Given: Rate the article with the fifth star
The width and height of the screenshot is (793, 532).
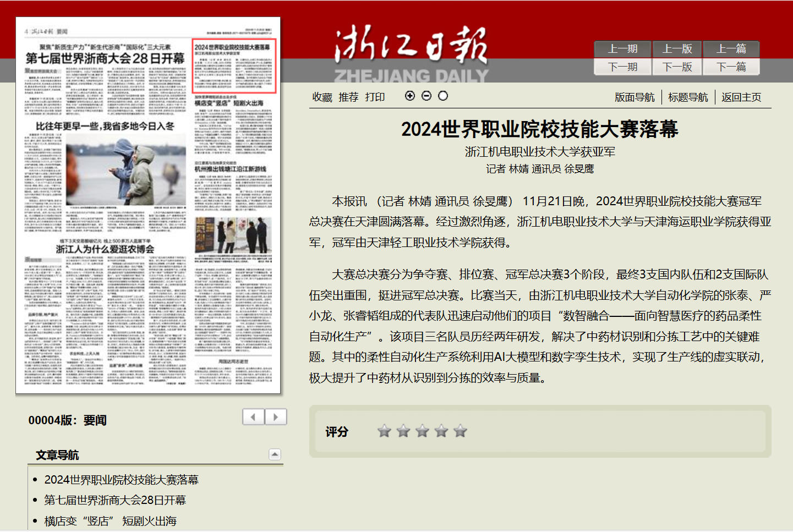Looking at the screenshot, I should 460,431.
